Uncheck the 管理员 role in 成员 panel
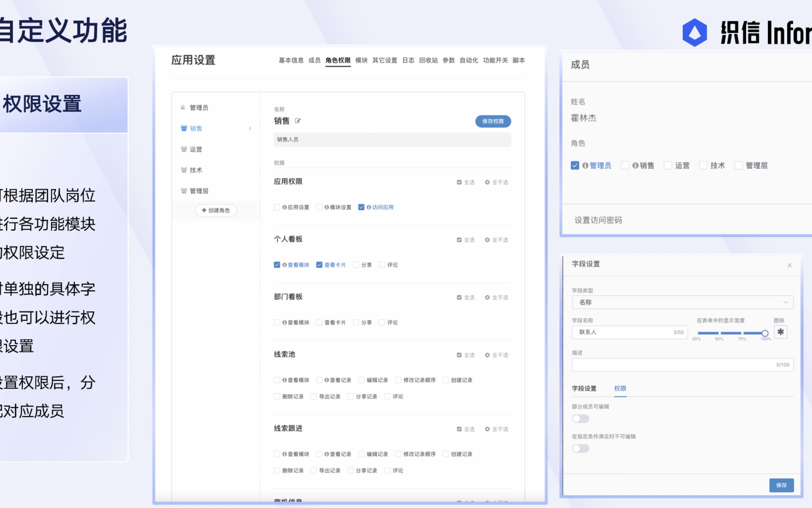Viewport: 812px width, 508px height. (x=575, y=165)
